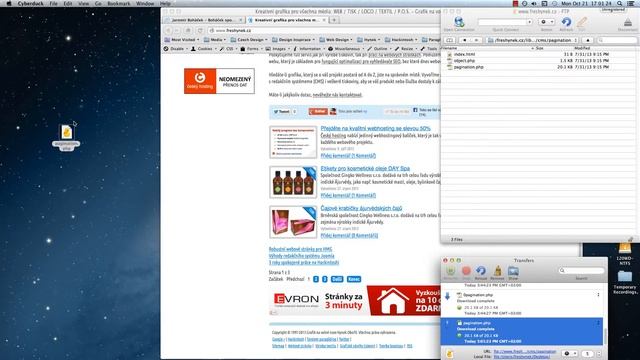Viewport: 640px width, 360px height.
Task: Click go-to-parent-folder arrow in Cyberduck
Action: point(588,40)
